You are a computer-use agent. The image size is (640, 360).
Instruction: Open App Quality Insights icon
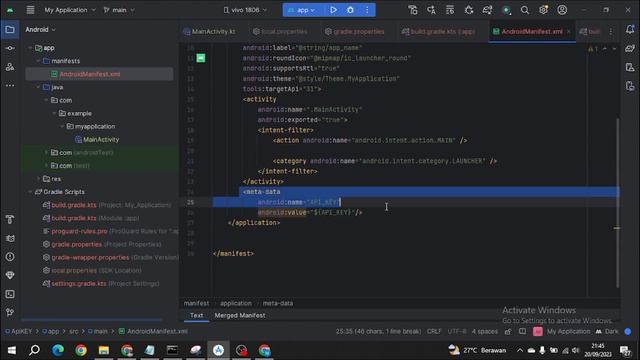pos(10,276)
